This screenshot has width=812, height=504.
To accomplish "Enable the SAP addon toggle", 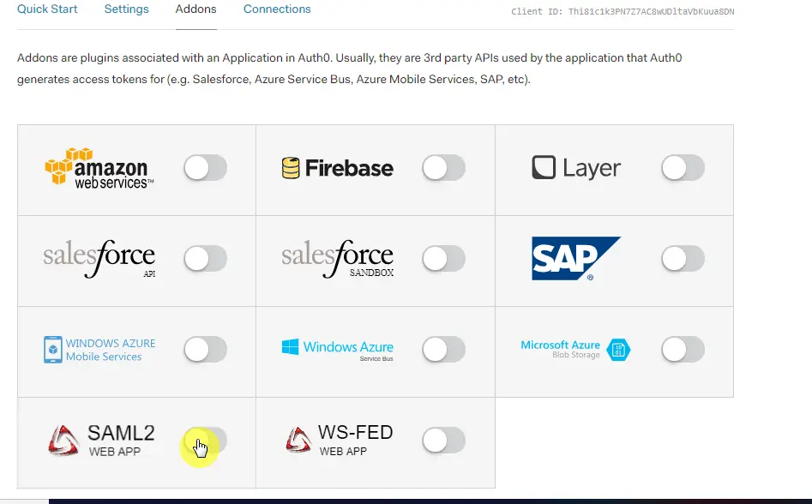I will click(x=683, y=258).
